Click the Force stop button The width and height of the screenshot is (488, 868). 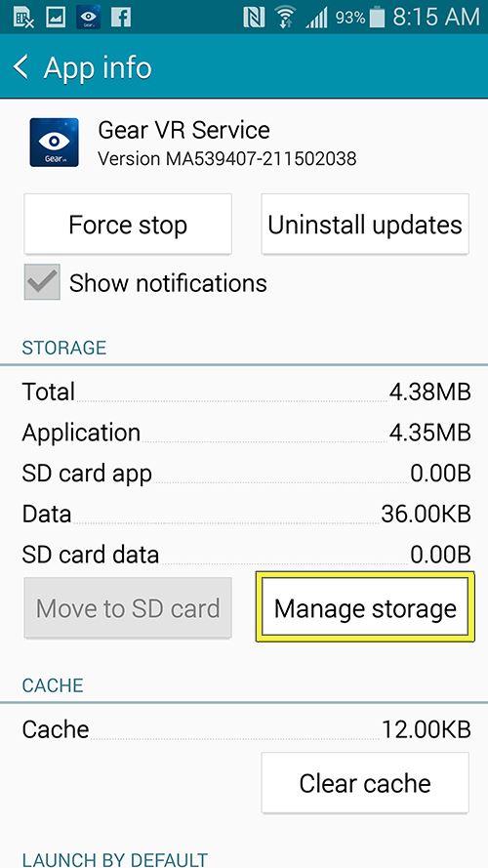[x=128, y=225]
